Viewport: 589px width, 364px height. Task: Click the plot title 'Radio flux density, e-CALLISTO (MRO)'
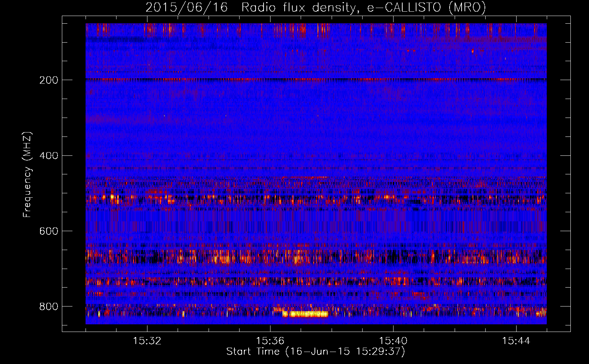(x=363, y=8)
